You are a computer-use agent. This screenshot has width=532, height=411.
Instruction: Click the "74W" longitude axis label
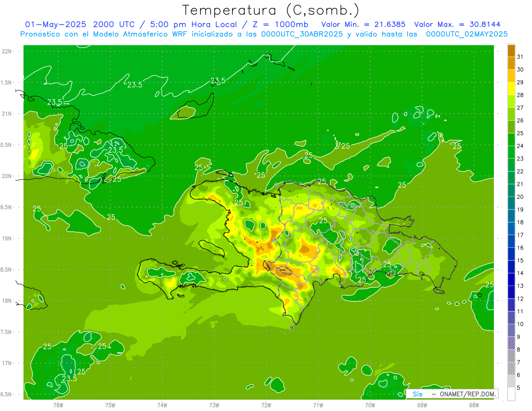coord(162,405)
